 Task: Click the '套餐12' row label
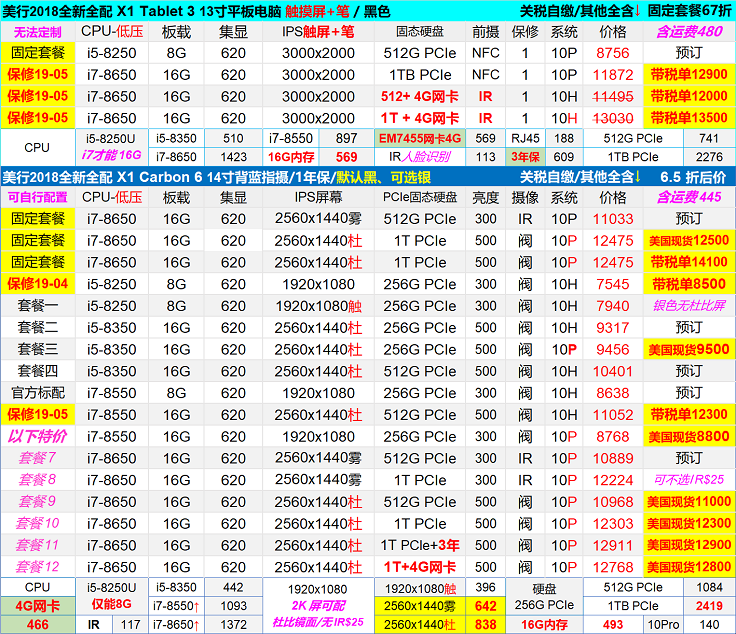[x=38, y=567]
